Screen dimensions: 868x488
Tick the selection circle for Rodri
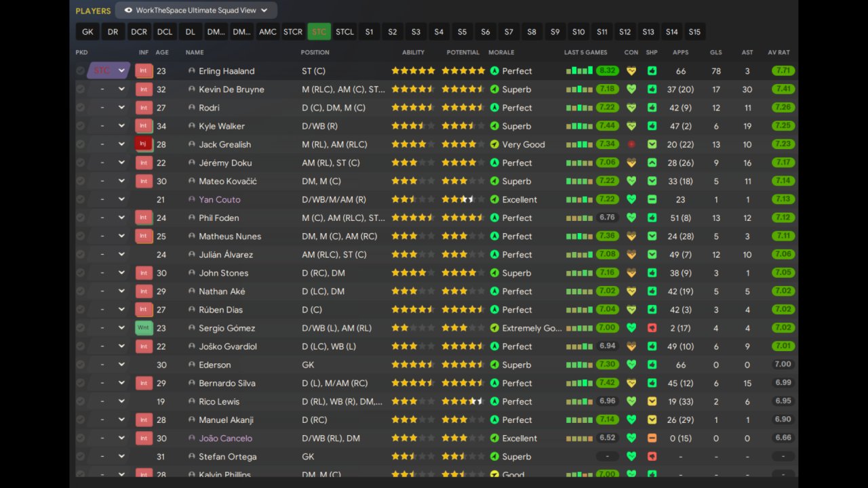point(80,108)
